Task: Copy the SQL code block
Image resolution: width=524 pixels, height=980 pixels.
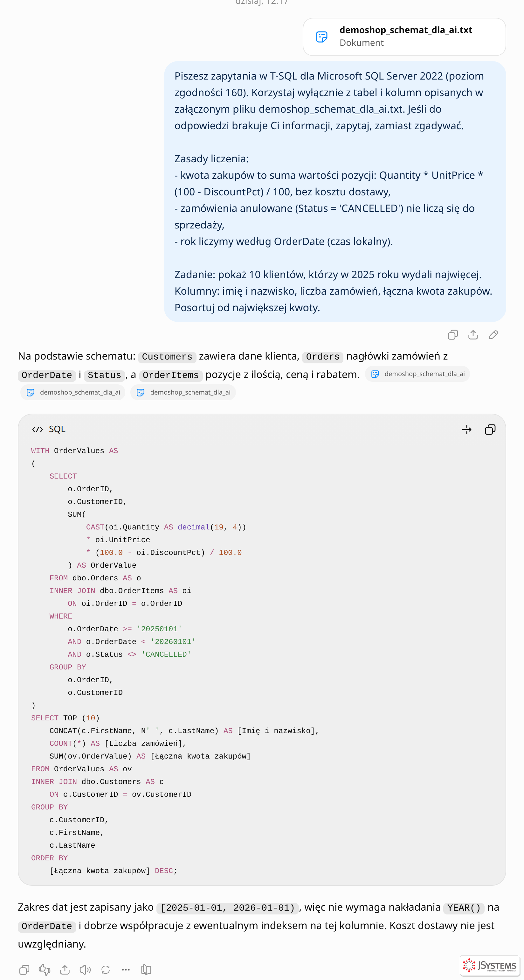Action: (490, 430)
